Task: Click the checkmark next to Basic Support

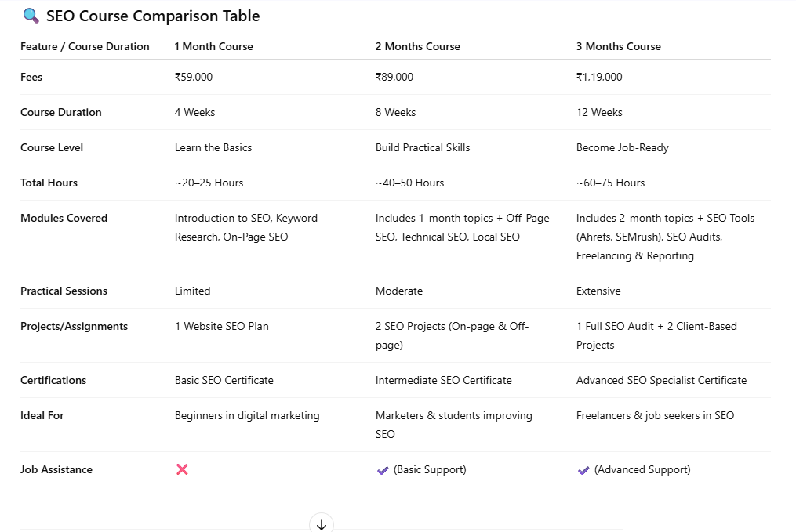Action: pos(383,470)
